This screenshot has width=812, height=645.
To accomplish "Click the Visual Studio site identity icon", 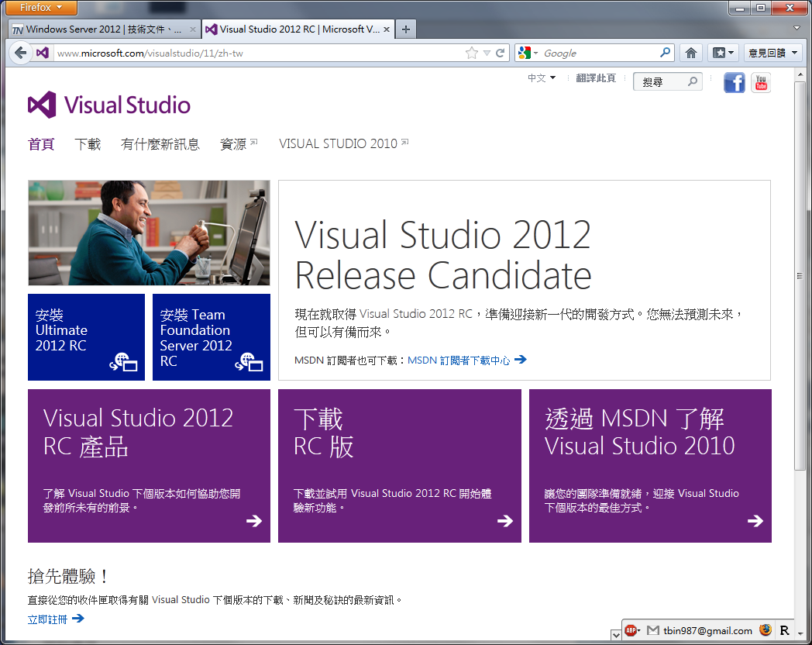I will click(43, 53).
